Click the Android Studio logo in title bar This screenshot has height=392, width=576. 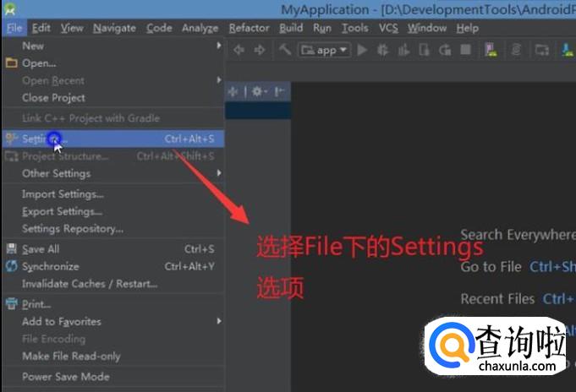(10, 9)
